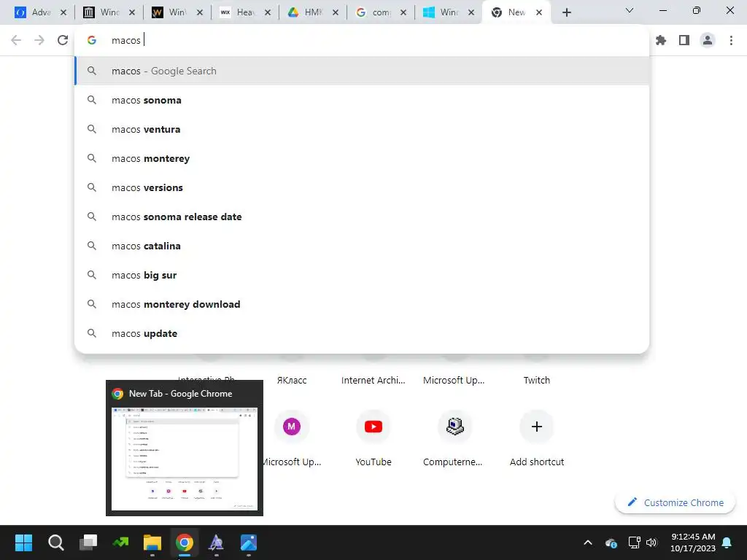Open the top-row Microsoft Up shortcut label
747x560 pixels.
[454, 380]
